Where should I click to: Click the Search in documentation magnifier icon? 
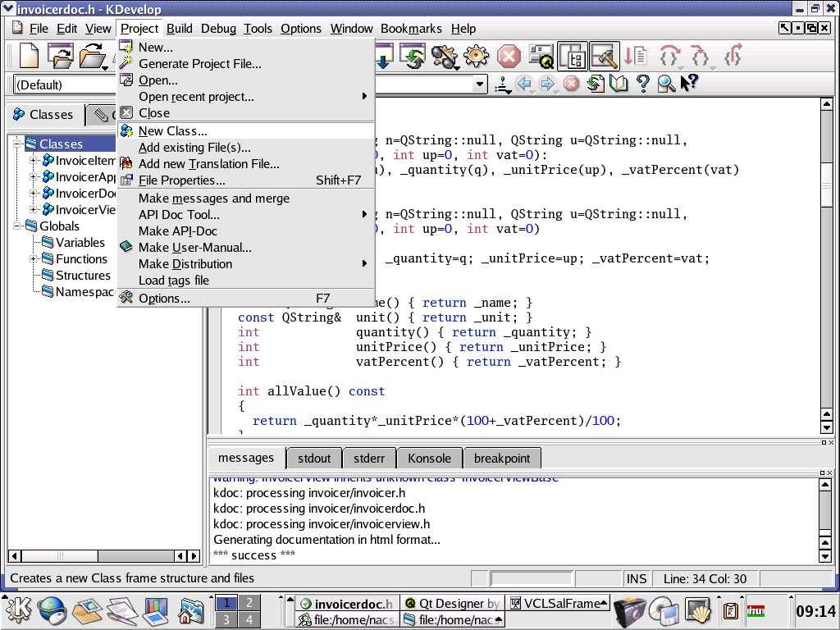pyautogui.click(x=666, y=84)
